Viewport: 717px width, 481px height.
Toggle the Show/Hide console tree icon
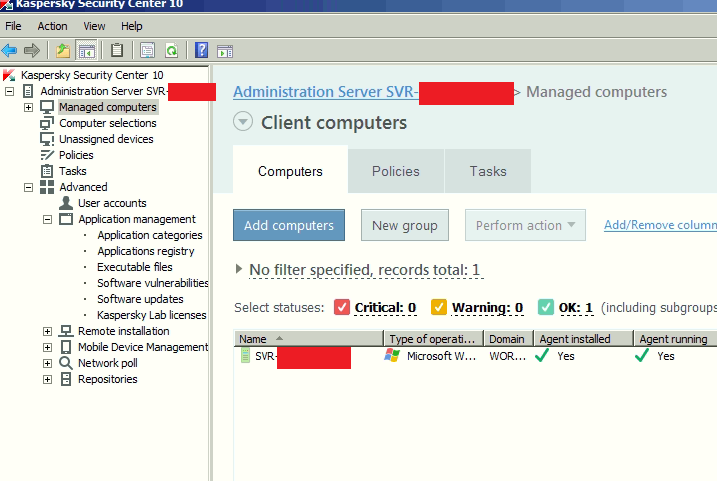[x=86, y=50]
